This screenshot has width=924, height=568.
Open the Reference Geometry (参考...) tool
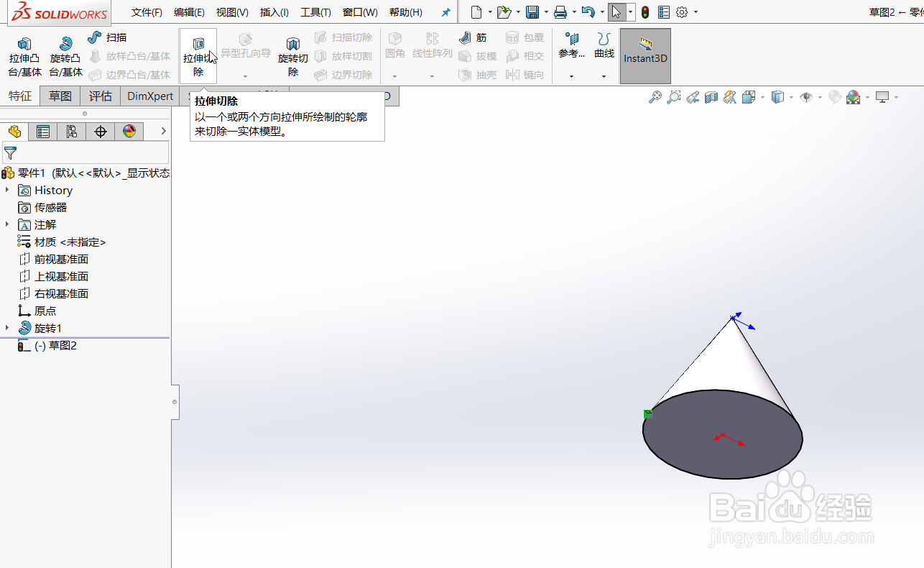tap(572, 46)
